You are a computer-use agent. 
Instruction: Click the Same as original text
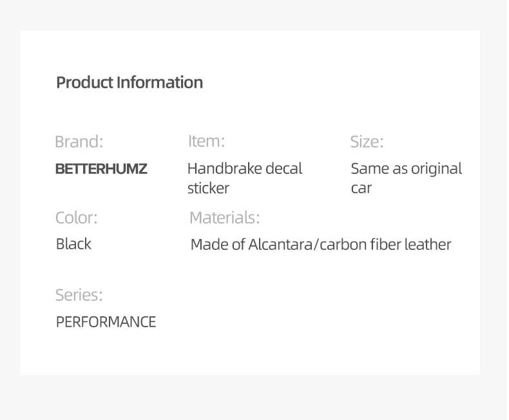pyautogui.click(x=407, y=169)
